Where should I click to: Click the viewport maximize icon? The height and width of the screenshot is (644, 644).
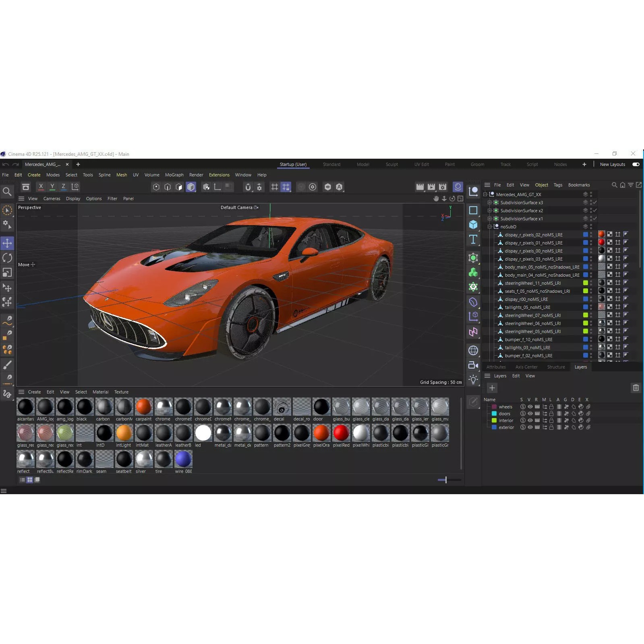click(x=460, y=199)
